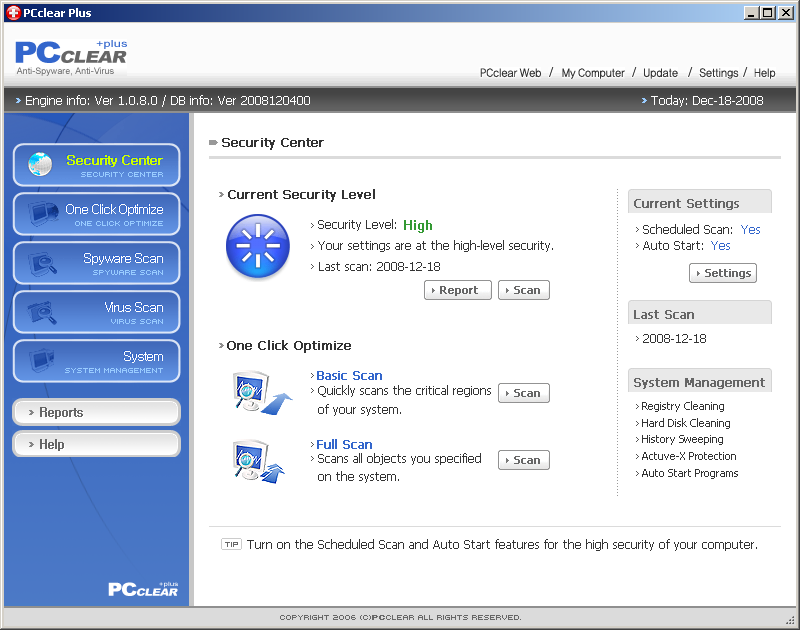The image size is (800, 630).
Task: Click the Scheduled Scan Yes value
Action: pos(750,230)
